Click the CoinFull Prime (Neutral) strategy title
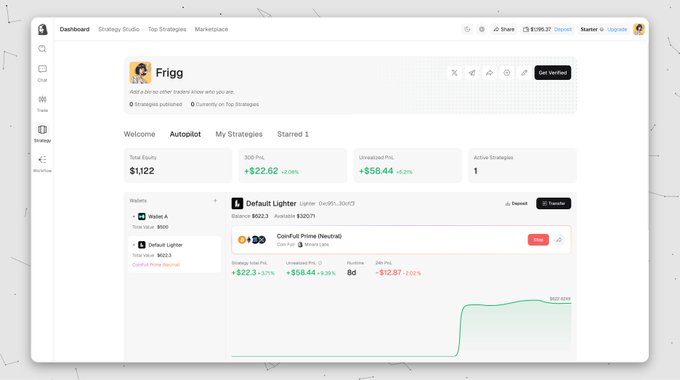 (x=309, y=236)
